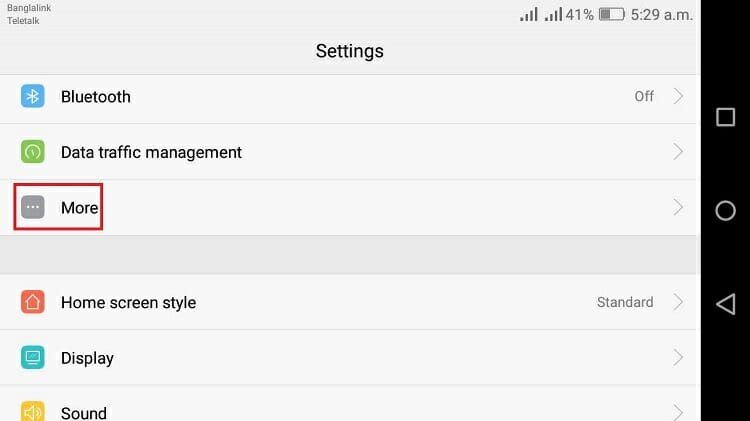Tap the triangle Back navigation button
The width and height of the screenshot is (750, 421).
[x=725, y=304]
